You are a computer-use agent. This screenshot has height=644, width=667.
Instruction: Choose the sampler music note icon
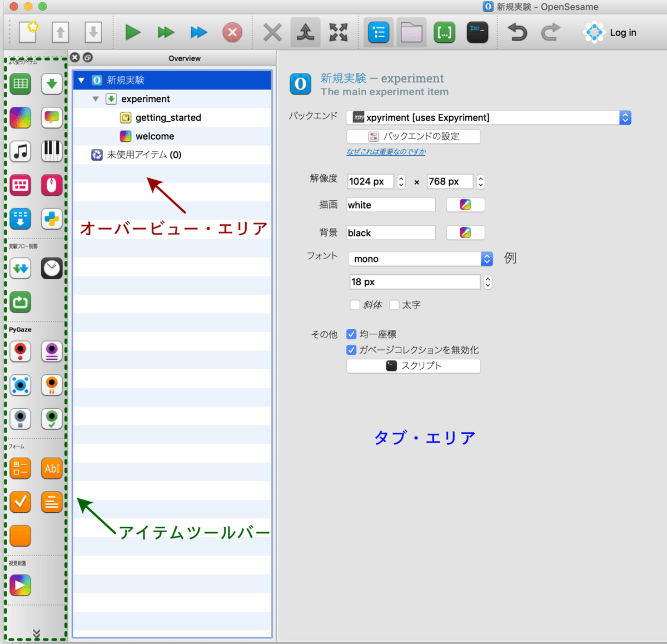[x=21, y=151]
